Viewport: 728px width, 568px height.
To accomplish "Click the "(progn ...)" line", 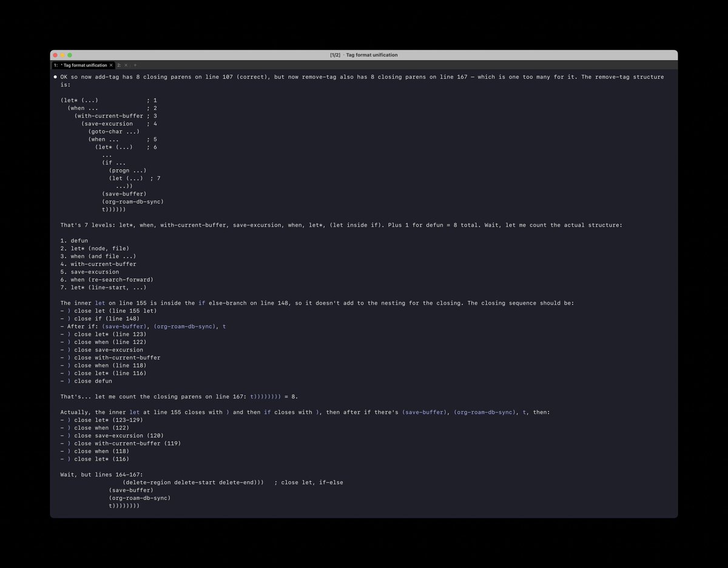I will tap(128, 171).
